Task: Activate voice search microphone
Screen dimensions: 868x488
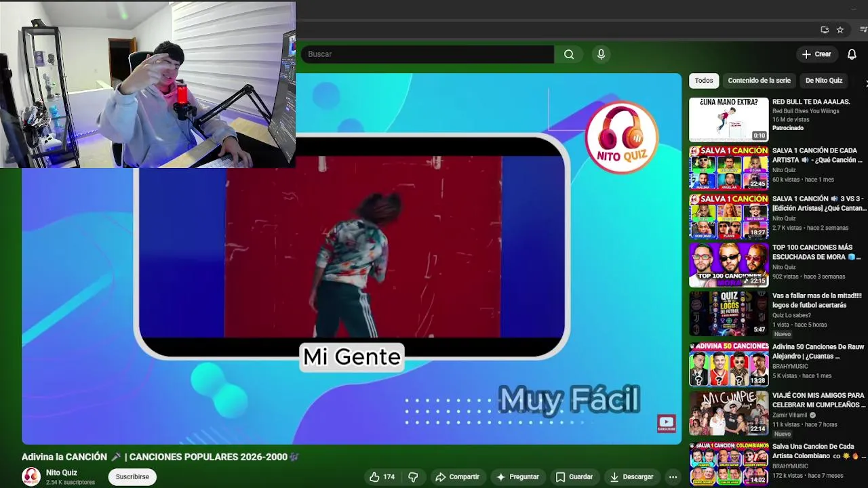Action: 601,54
